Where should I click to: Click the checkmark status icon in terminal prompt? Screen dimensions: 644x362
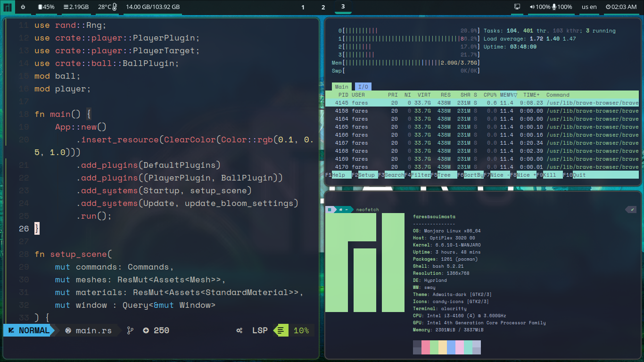(632, 209)
